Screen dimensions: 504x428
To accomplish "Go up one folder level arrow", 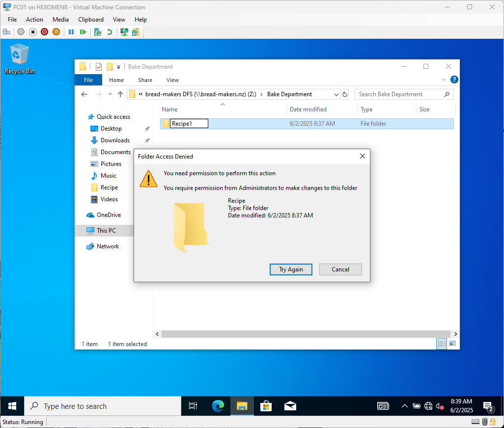I will click(120, 94).
